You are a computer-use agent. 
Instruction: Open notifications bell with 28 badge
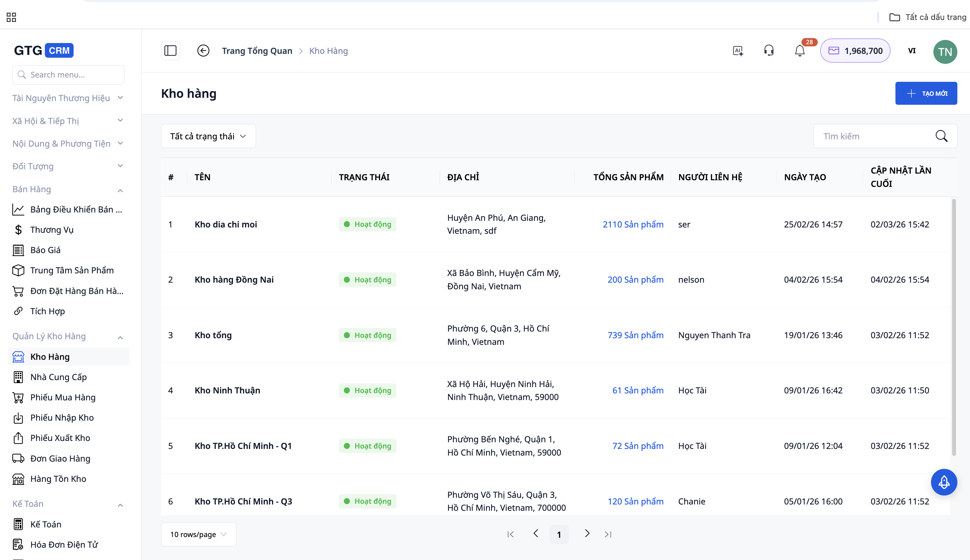tap(800, 51)
